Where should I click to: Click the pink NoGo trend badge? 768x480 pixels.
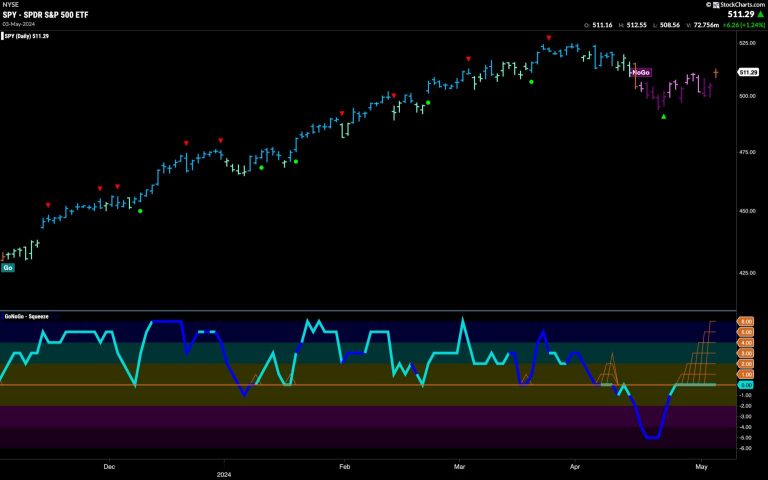coord(641,72)
